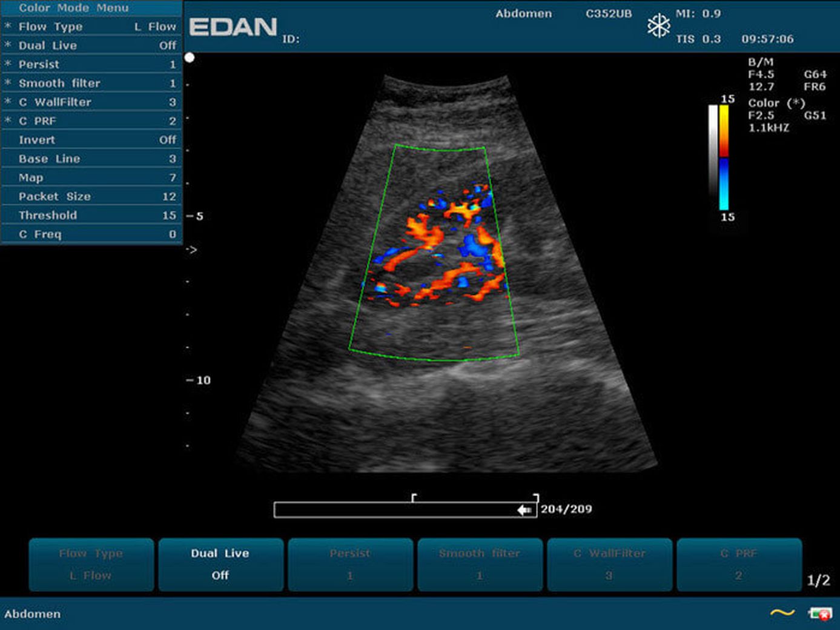
Task: Adjust C PRF setting in side menu
Action: pos(91,121)
